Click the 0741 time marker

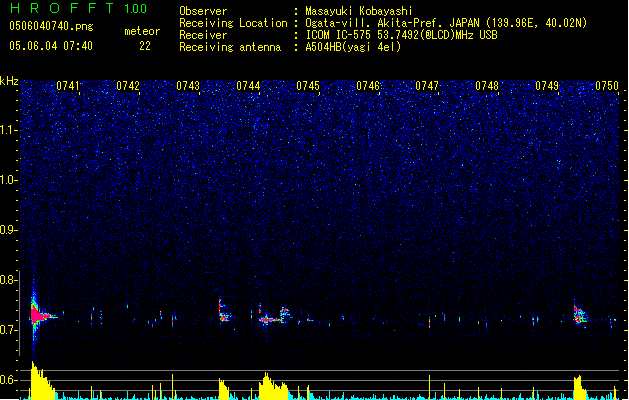point(68,86)
